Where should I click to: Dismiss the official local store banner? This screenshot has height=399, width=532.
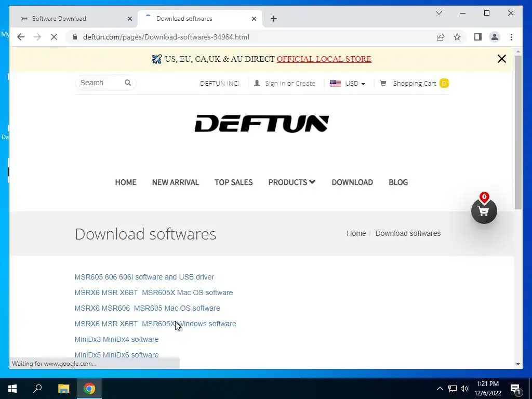point(502,59)
